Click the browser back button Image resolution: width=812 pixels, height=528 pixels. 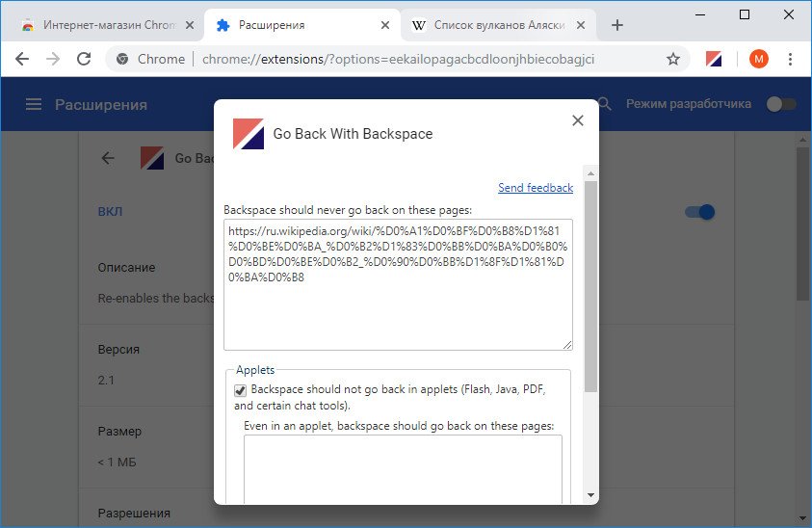coord(22,59)
